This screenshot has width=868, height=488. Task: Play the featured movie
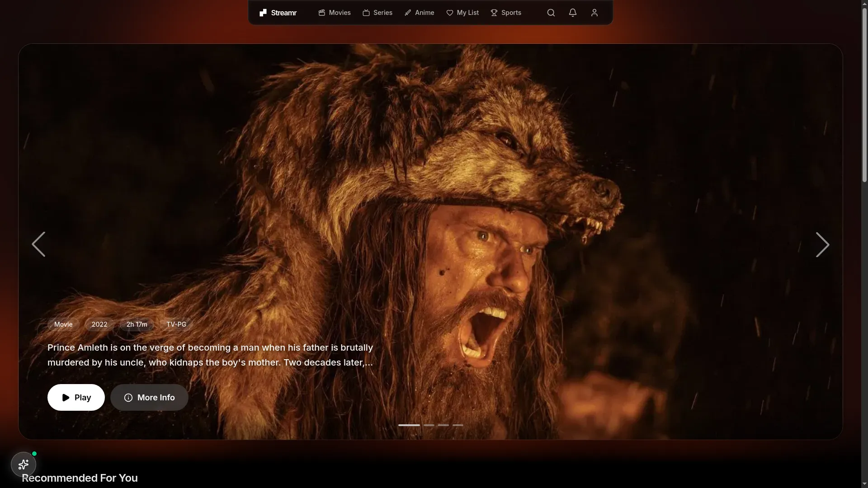(76, 398)
